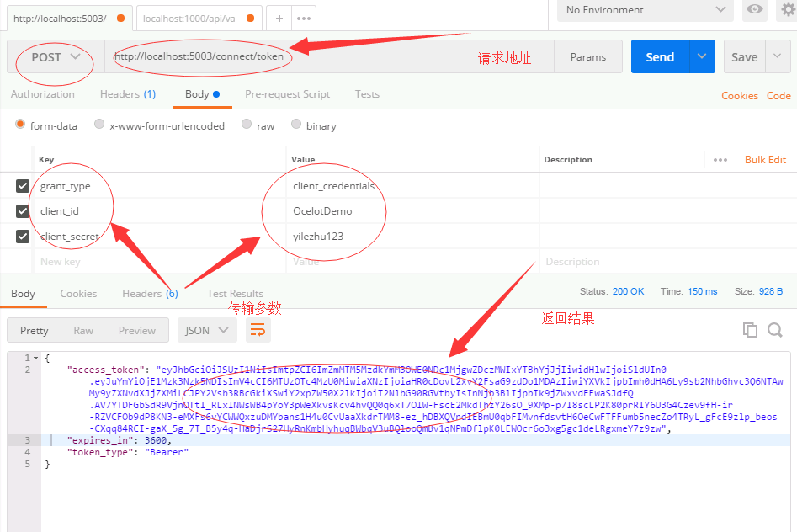Click the OcelotDemo value cell
797x532 pixels.
pyautogui.click(x=412, y=211)
